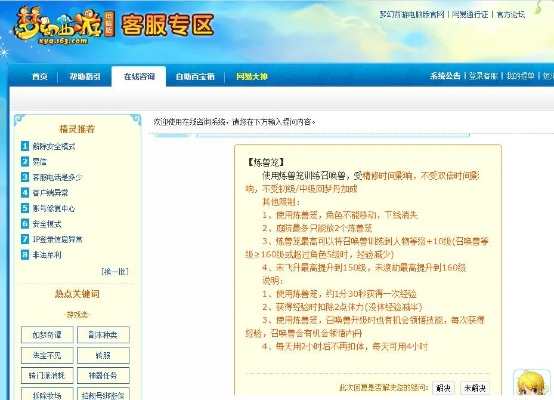Open 系统公告 link in nav bar
This screenshot has height=400, width=554.
(445, 76)
